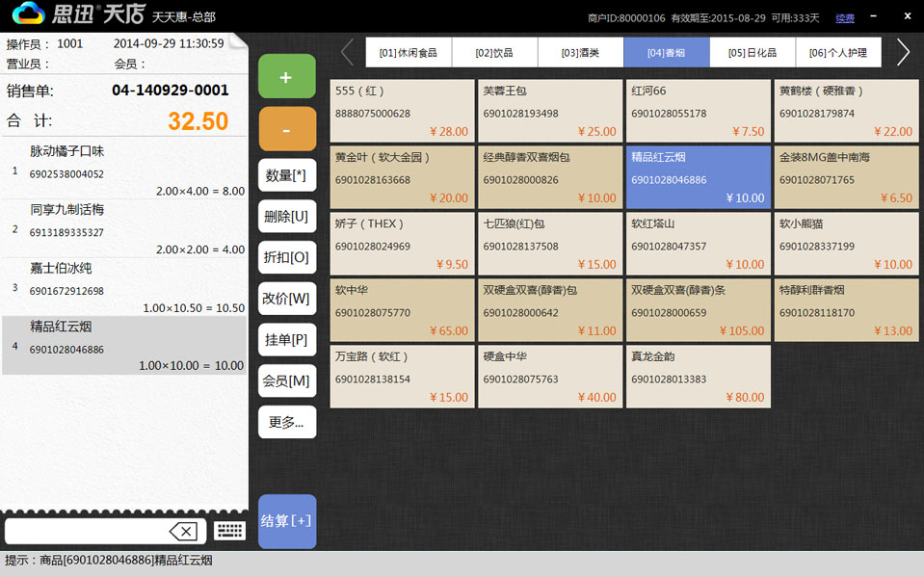
Task: Click the 折扣[O] discount button
Action: coord(287,257)
